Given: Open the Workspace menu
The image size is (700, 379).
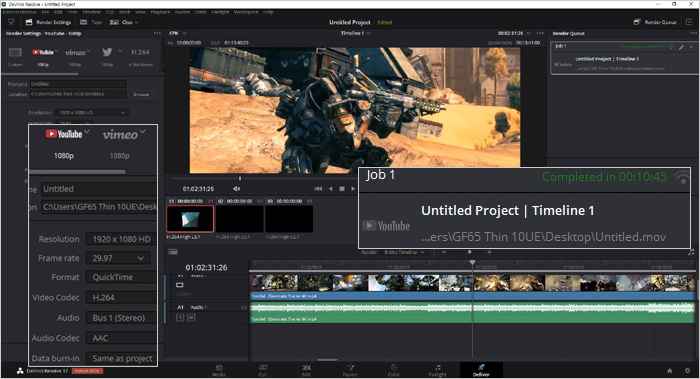Looking at the screenshot, I should (x=246, y=12).
